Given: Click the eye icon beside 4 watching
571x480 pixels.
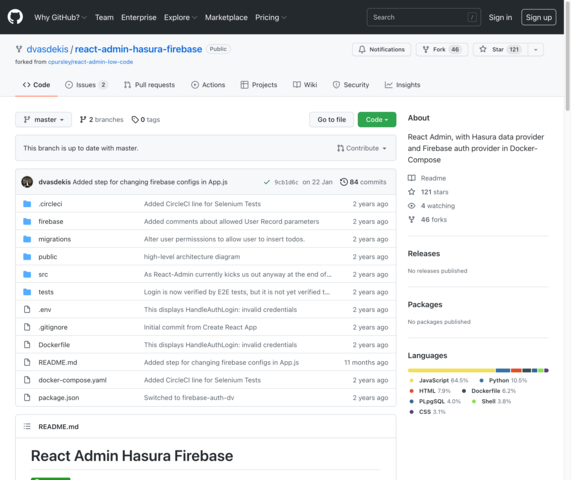Looking at the screenshot, I should pos(411,206).
